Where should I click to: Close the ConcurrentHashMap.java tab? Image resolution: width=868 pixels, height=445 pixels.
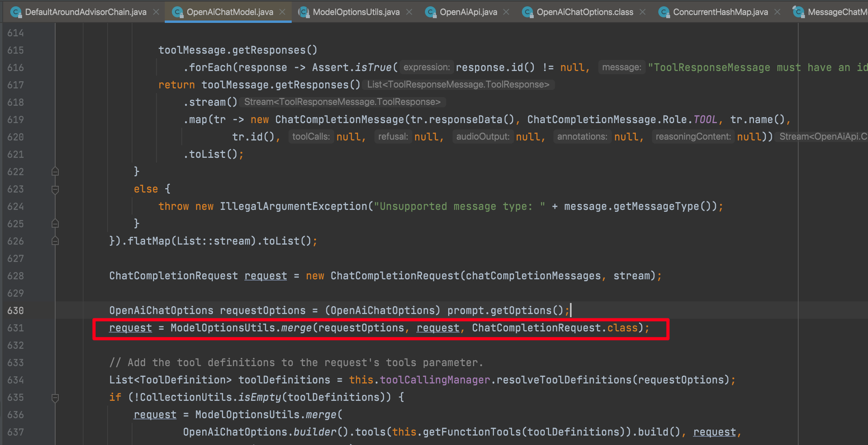tap(777, 12)
